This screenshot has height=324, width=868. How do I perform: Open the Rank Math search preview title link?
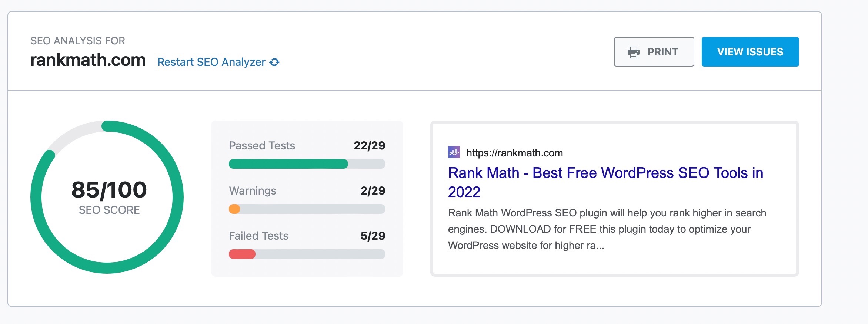[605, 182]
